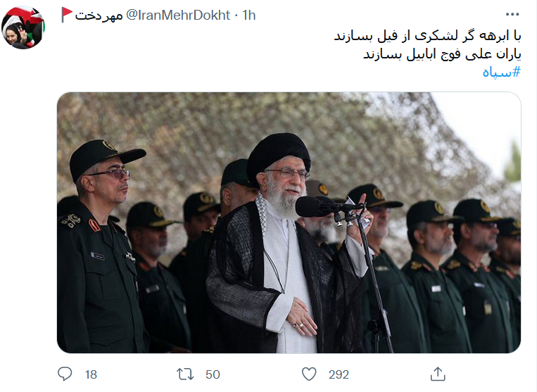
Task: Open the share upload icon
Action: (x=438, y=374)
